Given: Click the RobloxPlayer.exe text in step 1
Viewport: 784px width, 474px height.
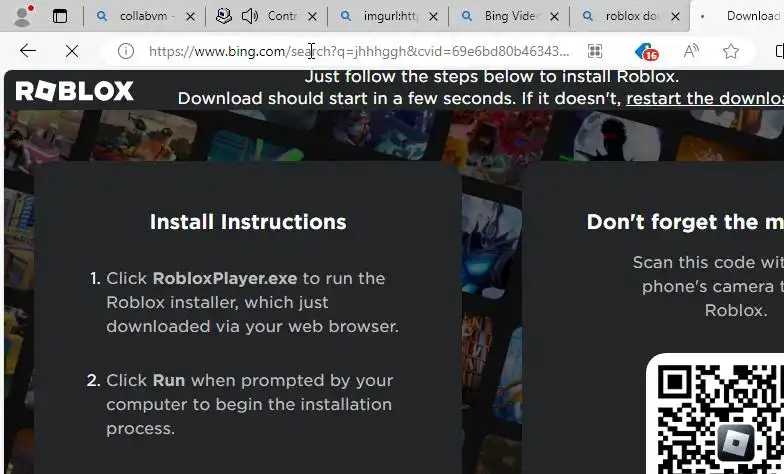Looking at the screenshot, I should point(224,278).
